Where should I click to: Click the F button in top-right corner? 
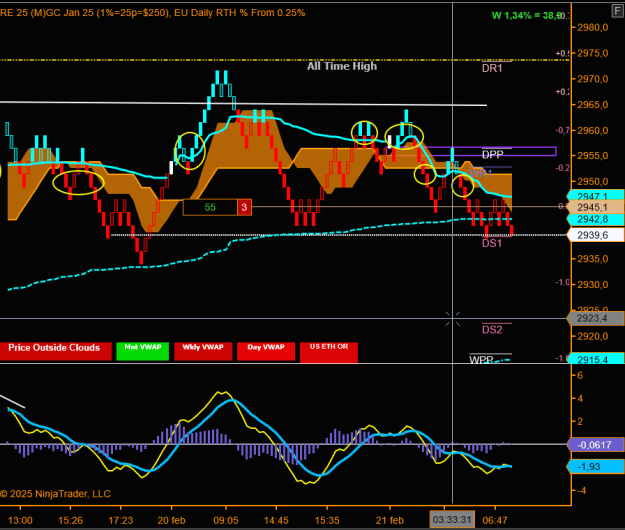[x=618, y=11]
